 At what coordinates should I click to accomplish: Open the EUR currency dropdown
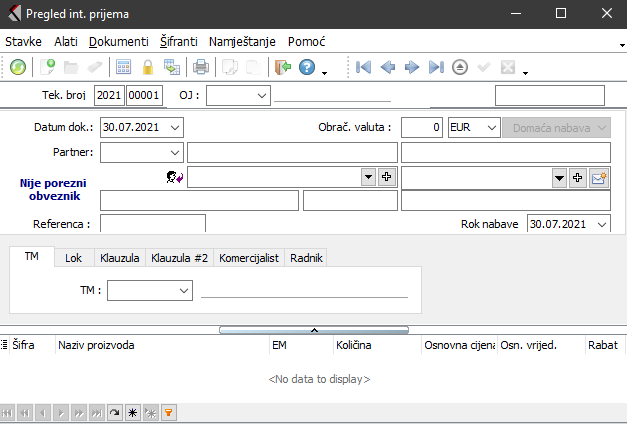[x=490, y=128]
